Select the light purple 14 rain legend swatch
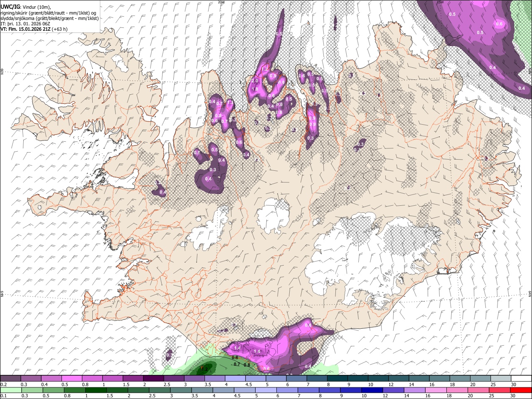Image resolution: width=532 pixels, height=399 pixels. click(415, 390)
